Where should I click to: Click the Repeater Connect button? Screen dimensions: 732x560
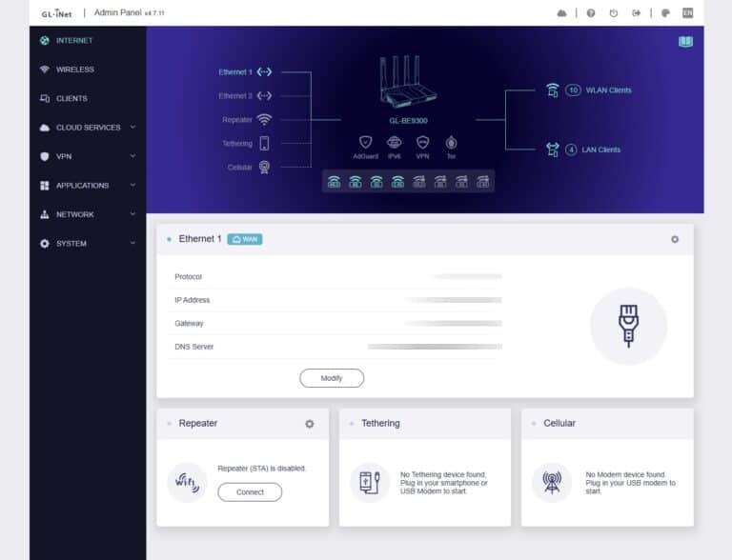(x=250, y=492)
